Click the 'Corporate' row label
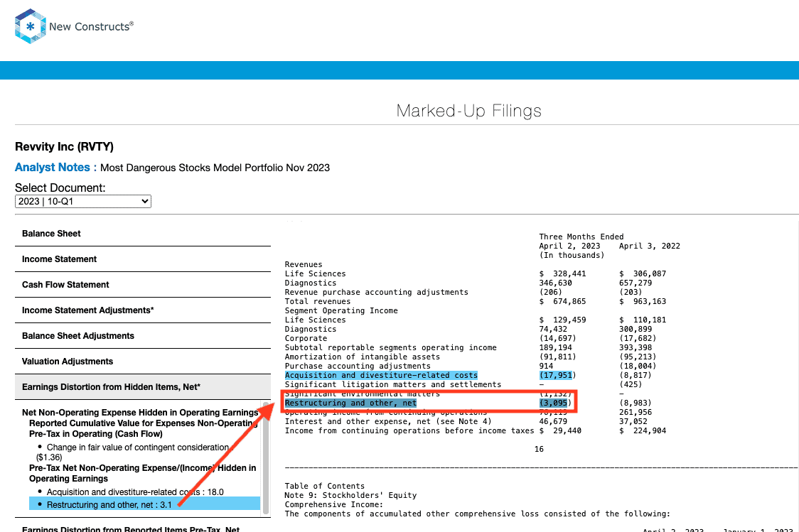The image size is (799, 532). pos(306,339)
